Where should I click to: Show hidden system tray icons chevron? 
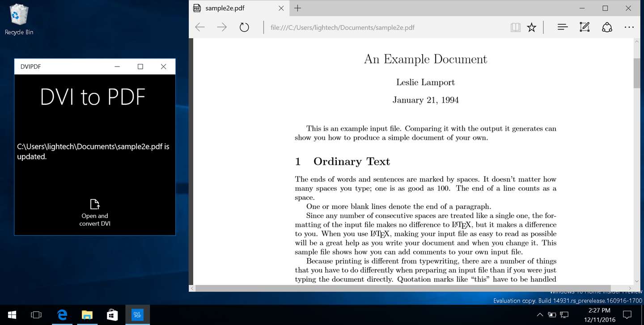tap(540, 315)
